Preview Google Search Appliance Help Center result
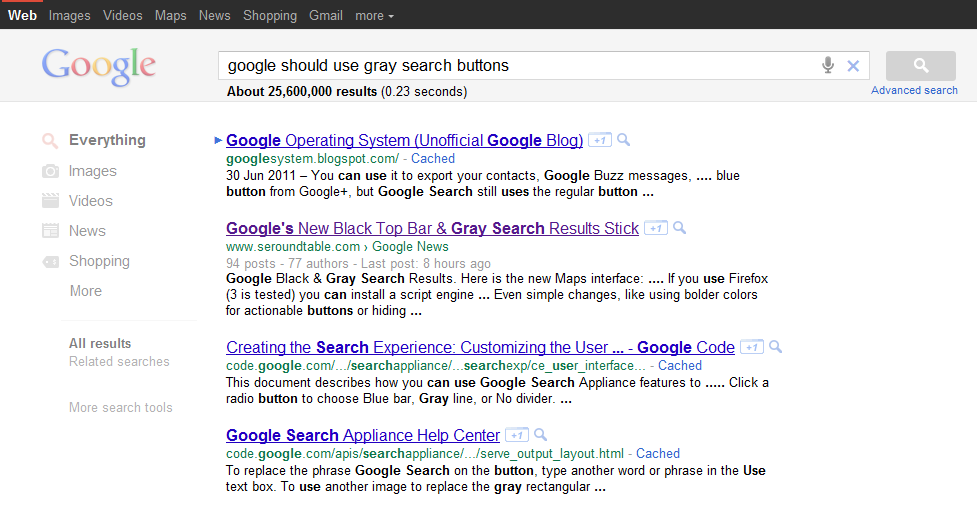The height and width of the screenshot is (509, 977). coord(541,435)
